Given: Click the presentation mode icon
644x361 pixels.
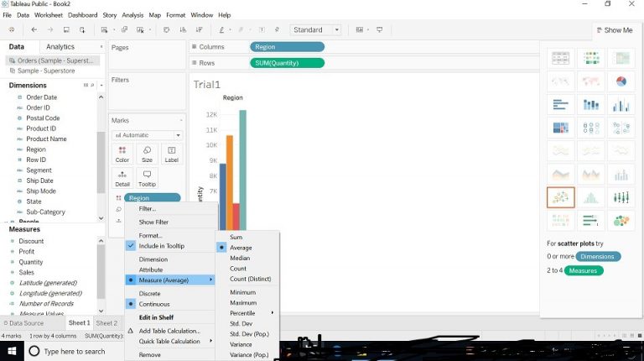Looking at the screenshot, I should pyautogui.click(x=380, y=29).
